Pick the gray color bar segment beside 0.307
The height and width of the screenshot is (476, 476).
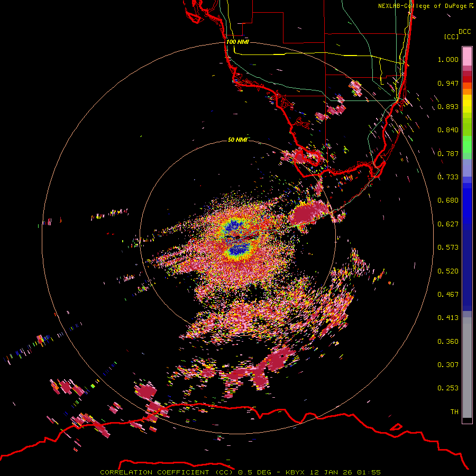467,368
